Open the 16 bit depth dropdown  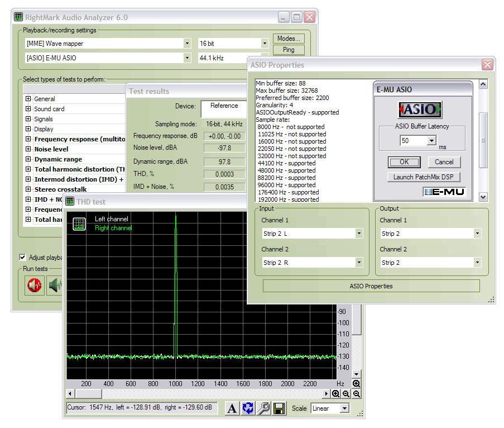coord(265,44)
